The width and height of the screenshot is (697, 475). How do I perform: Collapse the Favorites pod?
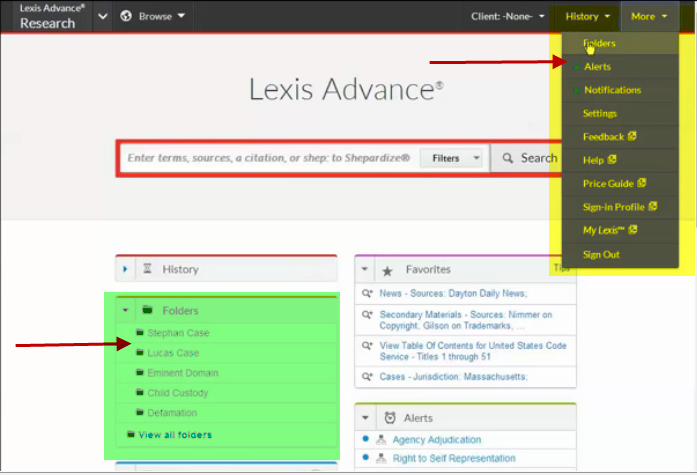(365, 269)
